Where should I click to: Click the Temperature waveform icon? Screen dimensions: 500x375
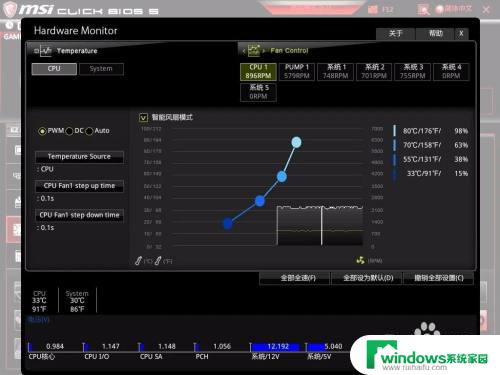pos(46,51)
